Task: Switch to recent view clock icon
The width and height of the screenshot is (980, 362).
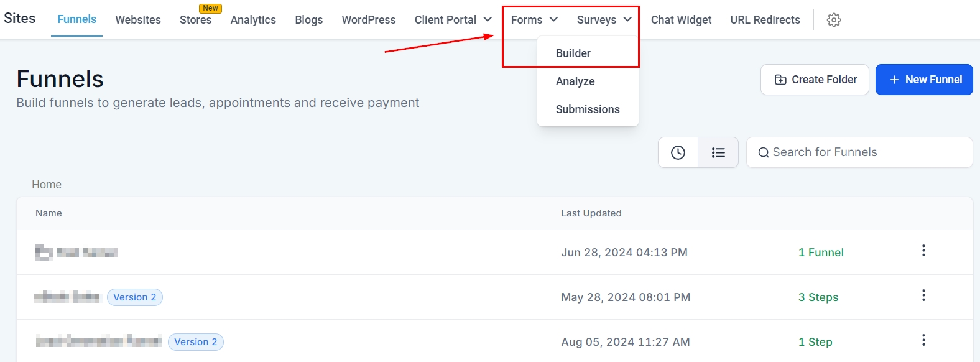Action: point(678,152)
